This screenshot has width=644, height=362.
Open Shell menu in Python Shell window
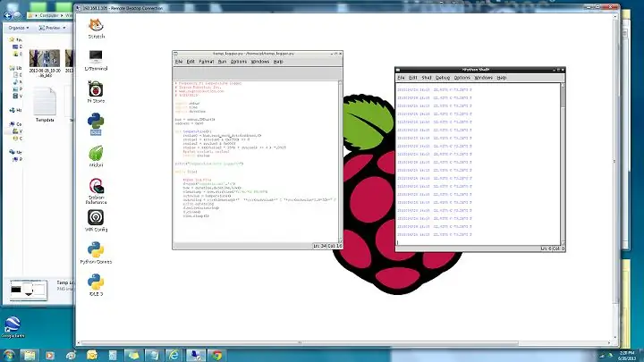point(427,78)
